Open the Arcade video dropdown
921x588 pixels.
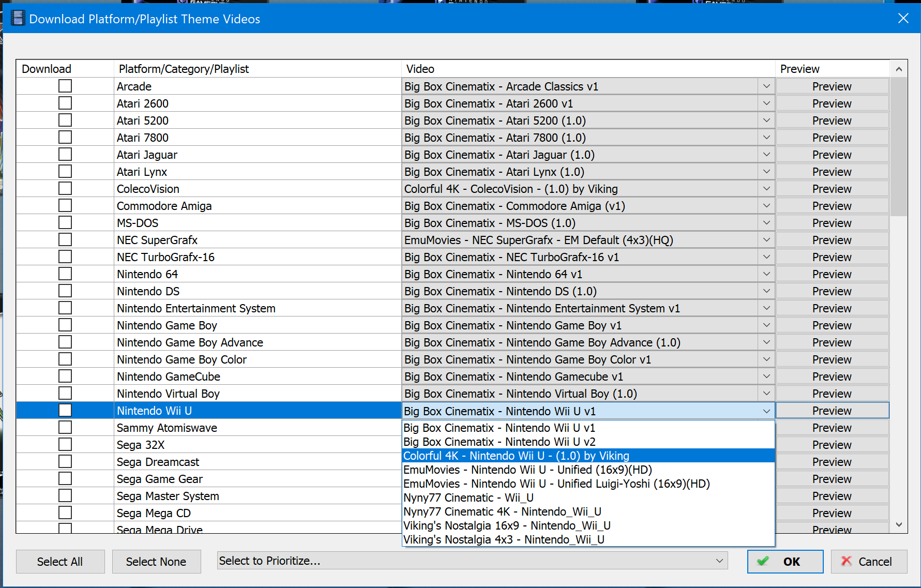click(x=766, y=86)
